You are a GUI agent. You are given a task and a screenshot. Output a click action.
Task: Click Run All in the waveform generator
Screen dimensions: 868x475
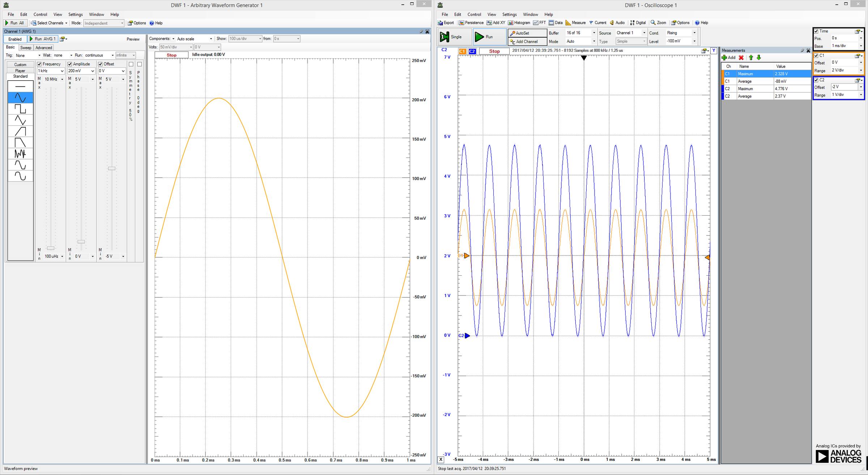[x=15, y=23]
